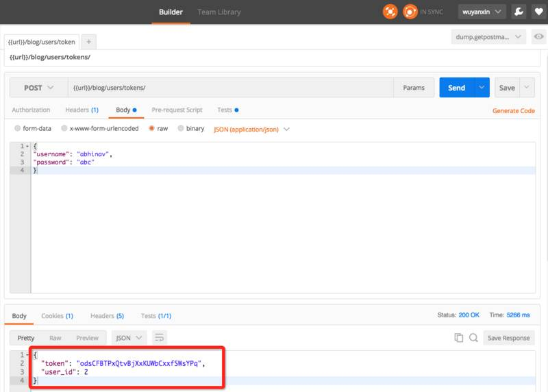This screenshot has height=392, width=548.
Task: Select the Preview response view
Action: tap(88, 338)
